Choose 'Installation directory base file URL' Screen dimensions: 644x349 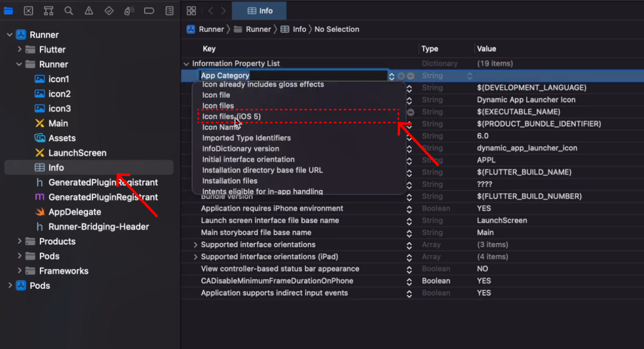coord(262,170)
